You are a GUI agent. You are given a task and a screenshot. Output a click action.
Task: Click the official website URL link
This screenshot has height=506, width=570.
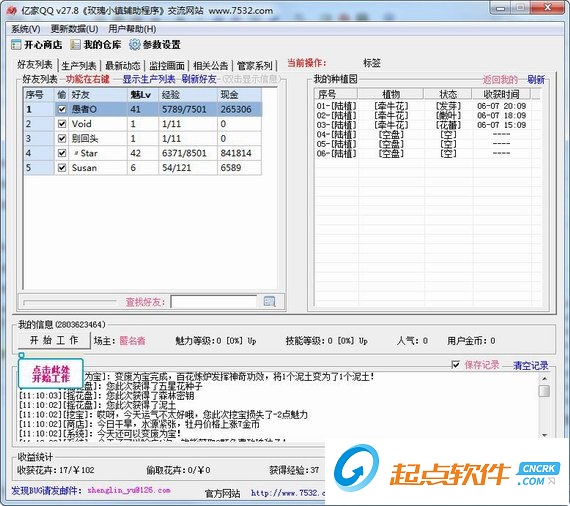point(288,493)
